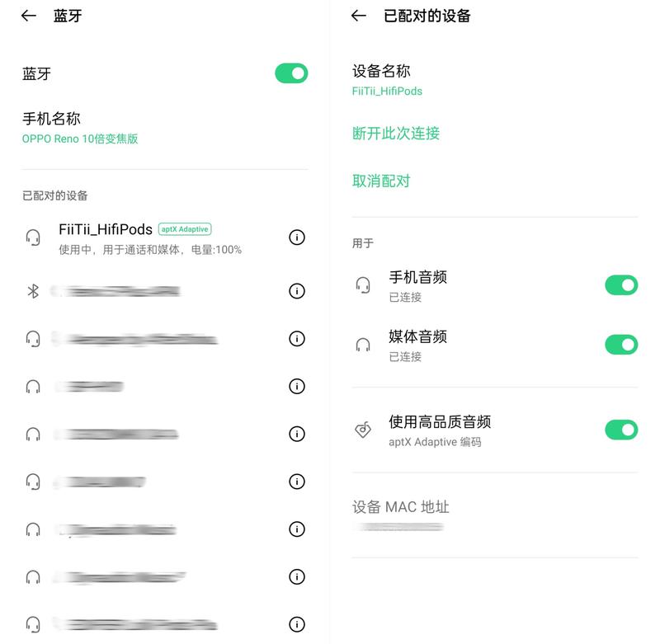Open info for FiiTii_HifiPods device
The height and width of the screenshot is (644, 660).
pyautogui.click(x=297, y=237)
